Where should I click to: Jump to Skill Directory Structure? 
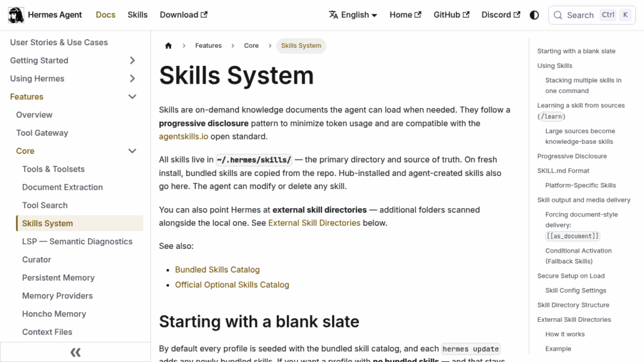coord(573,305)
